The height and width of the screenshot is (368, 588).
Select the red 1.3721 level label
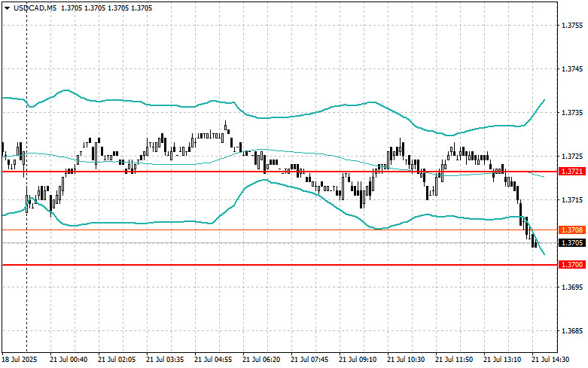(x=572, y=172)
